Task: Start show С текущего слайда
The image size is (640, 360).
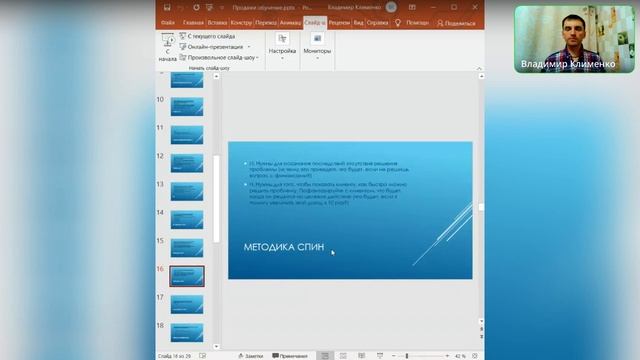Action: [207, 36]
